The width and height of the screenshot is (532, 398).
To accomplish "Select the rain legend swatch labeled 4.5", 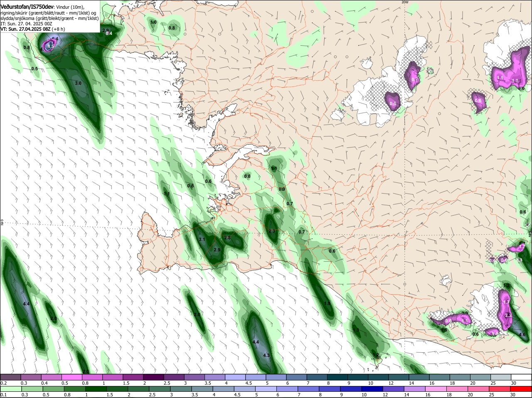I will (245, 389).
